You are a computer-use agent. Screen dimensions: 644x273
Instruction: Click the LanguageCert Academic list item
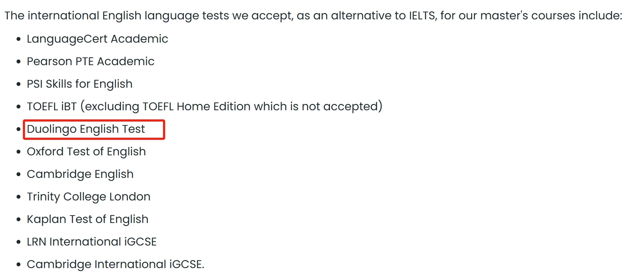(x=98, y=39)
